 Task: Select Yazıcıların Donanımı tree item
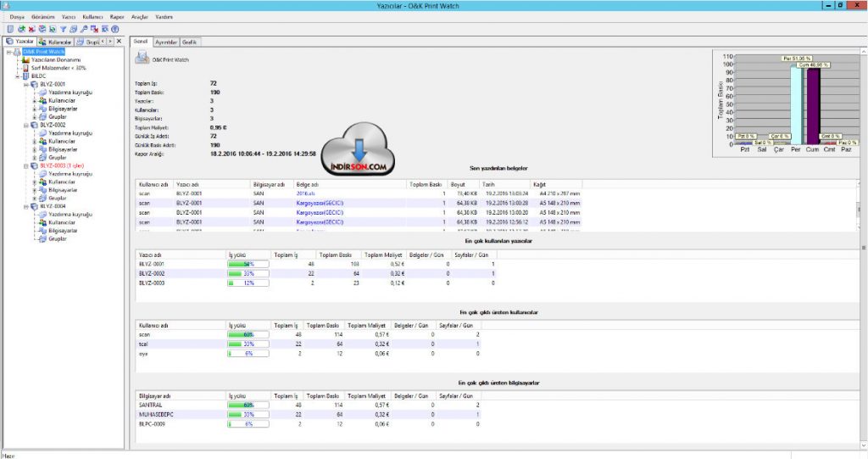(x=56, y=59)
